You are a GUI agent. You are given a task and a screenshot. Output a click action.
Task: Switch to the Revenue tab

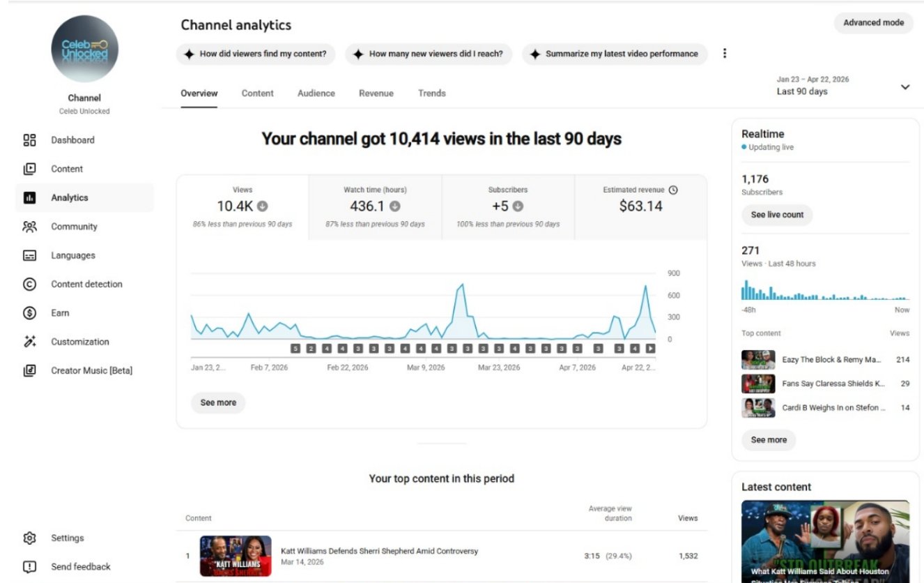click(x=376, y=93)
